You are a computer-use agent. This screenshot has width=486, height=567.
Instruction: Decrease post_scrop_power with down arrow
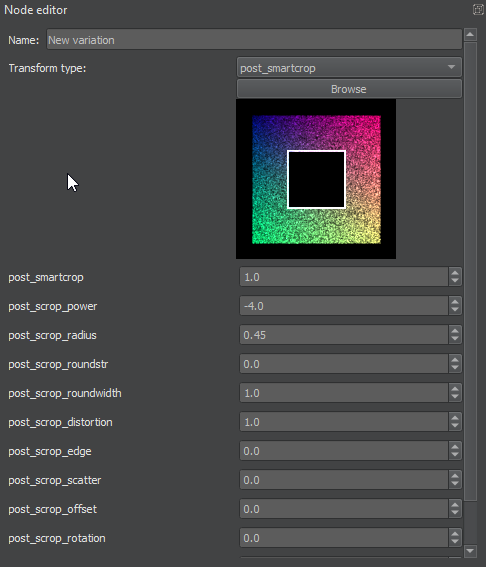[x=455, y=311]
